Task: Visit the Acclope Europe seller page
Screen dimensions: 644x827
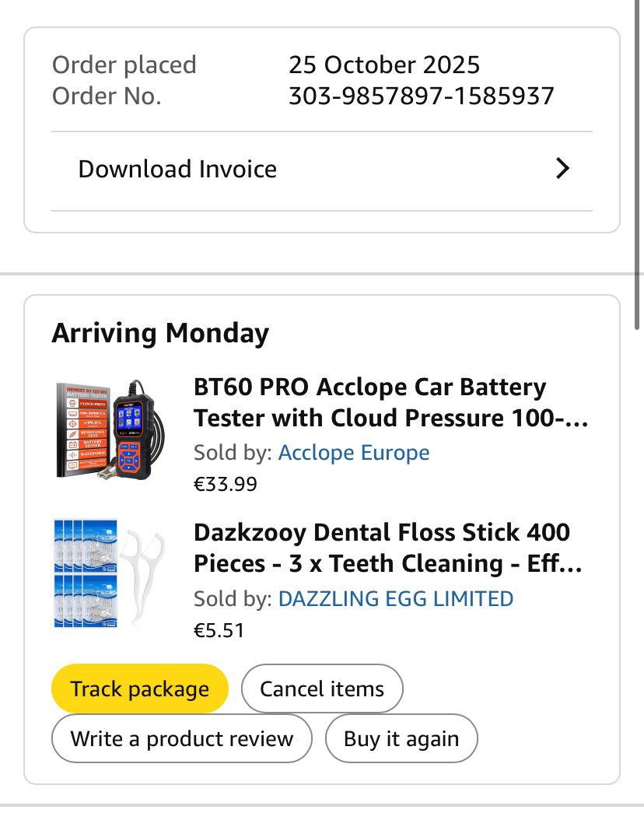Action: pos(354,453)
